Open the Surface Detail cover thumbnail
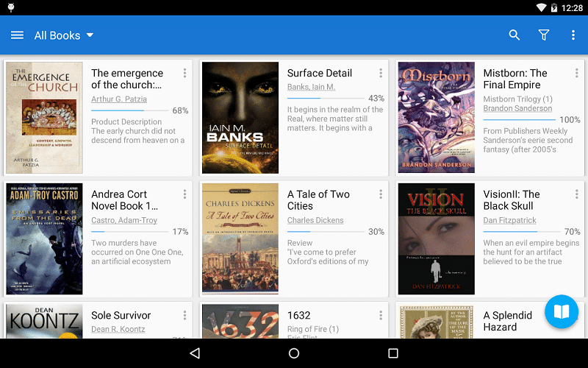 240,118
